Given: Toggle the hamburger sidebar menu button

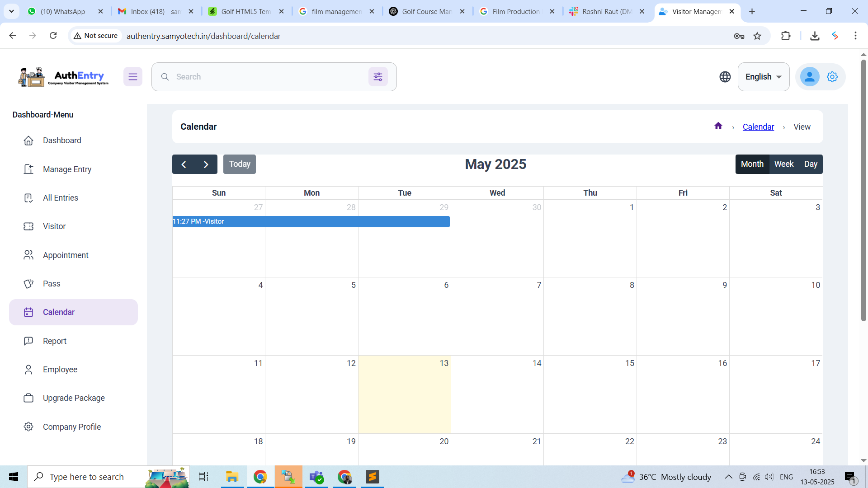Looking at the screenshot, I should pyautogui.click(x=132, y=77).
